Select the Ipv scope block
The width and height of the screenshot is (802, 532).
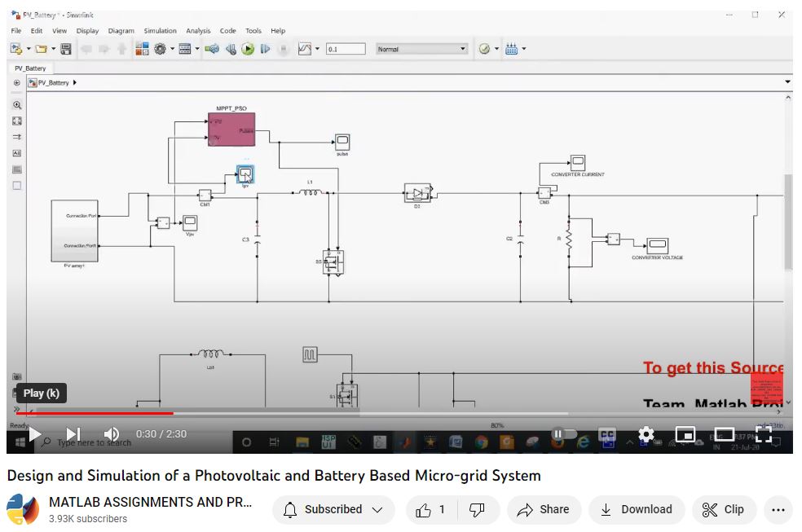tap(245, 174)
